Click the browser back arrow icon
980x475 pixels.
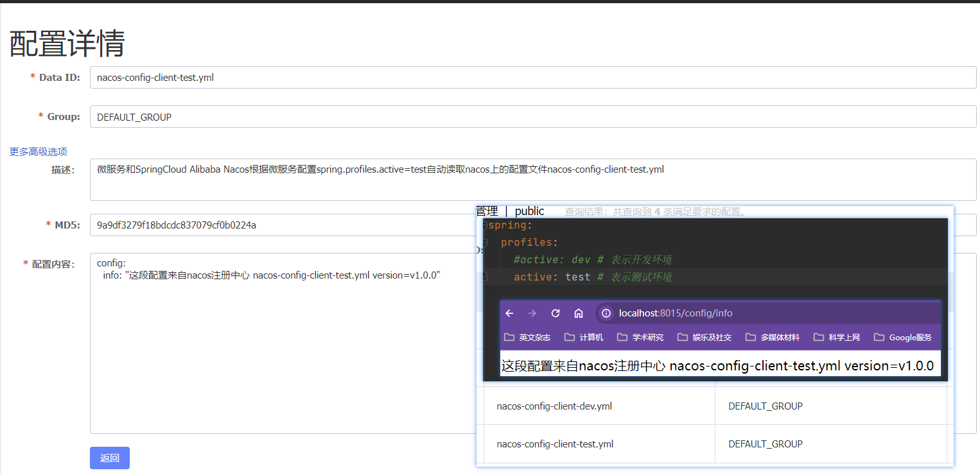coord(509,313)
